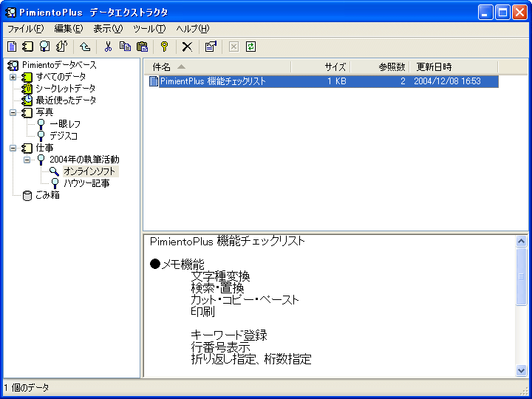Screen dimensions: 532x399
Task: Sort list by 件名 column header
Action: pyautogui.click(x=217, y=66)
